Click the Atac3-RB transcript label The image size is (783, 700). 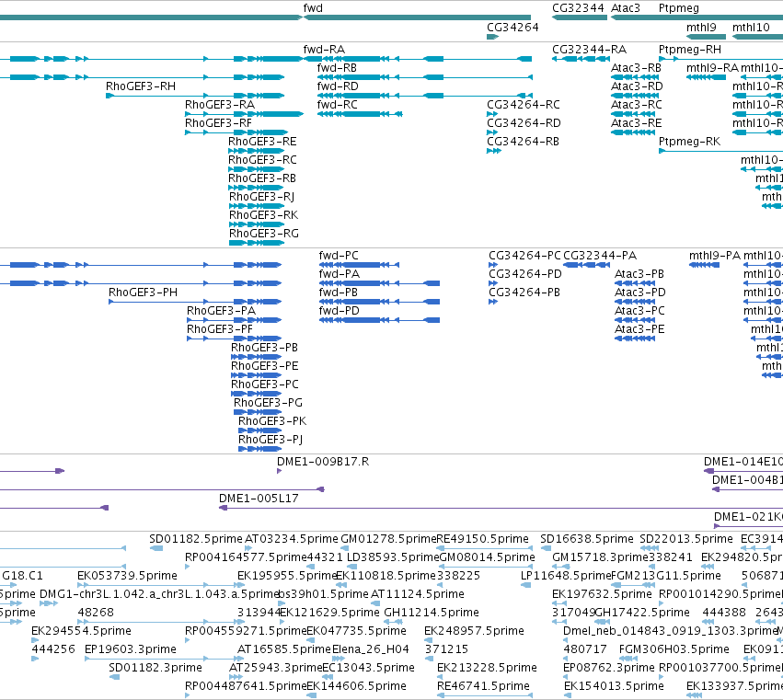coord(636,68)
